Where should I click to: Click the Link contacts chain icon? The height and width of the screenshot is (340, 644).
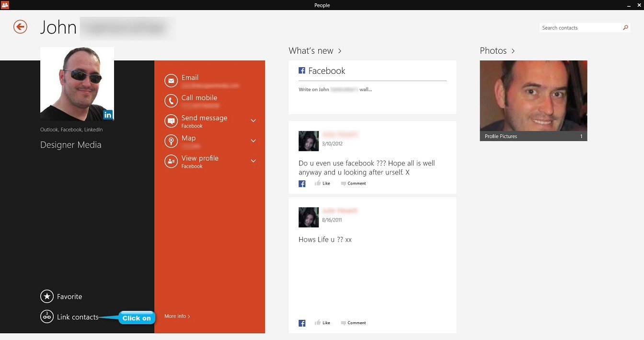point(46,317)
